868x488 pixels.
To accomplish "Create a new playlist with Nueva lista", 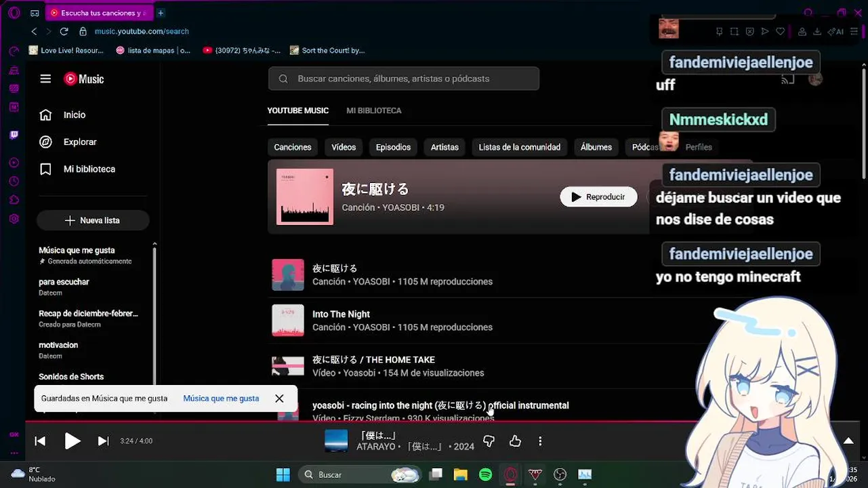I will [x=93, y=220].
